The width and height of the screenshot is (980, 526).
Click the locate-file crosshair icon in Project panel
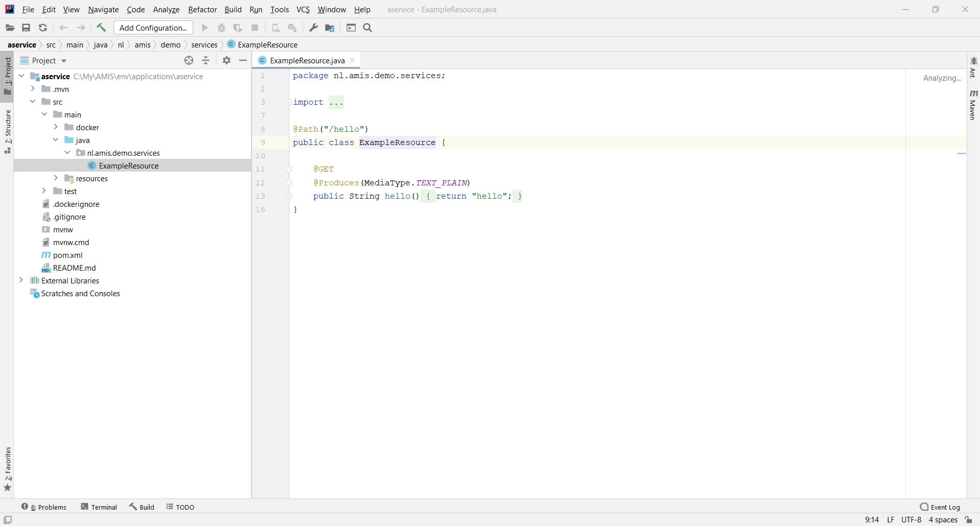click(x=189, y=60)
